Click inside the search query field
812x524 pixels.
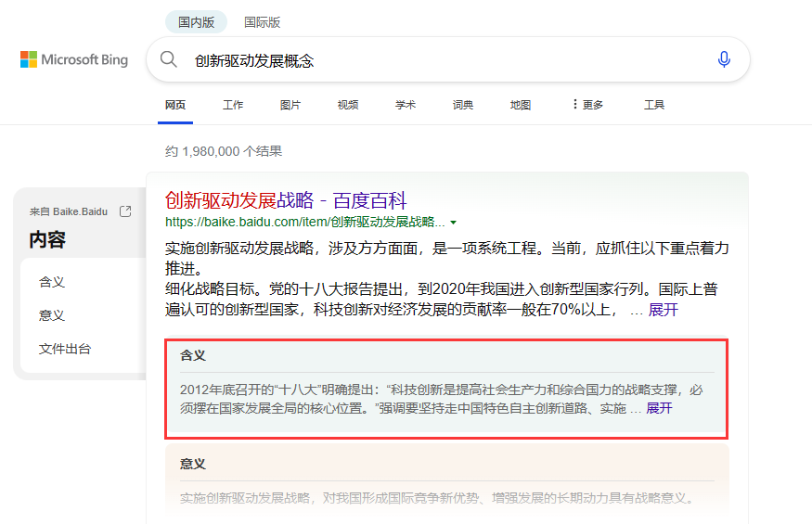448,60
